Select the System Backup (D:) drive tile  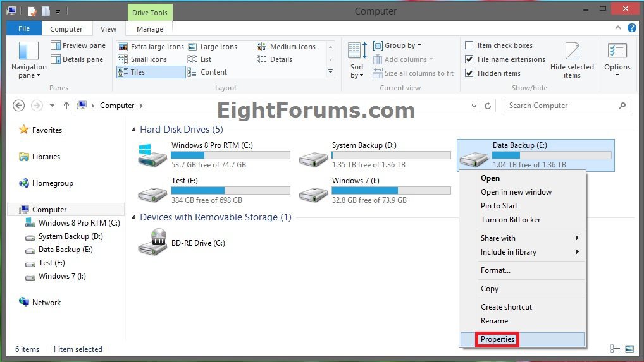point(374,155)
